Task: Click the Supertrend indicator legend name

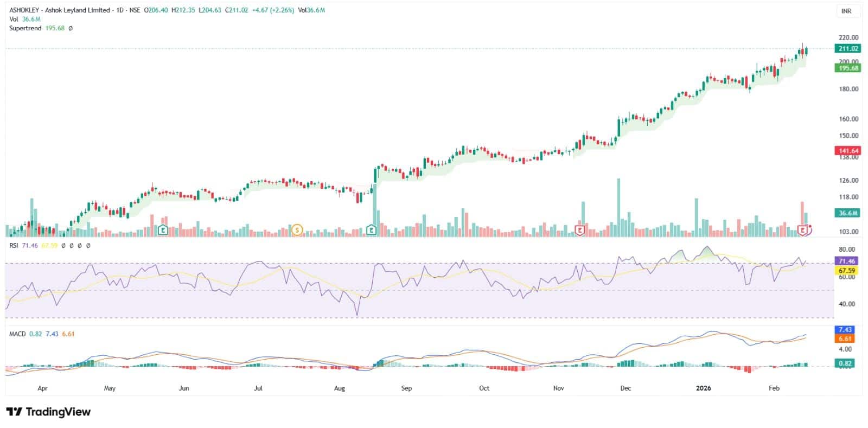Action: (25, 28)
